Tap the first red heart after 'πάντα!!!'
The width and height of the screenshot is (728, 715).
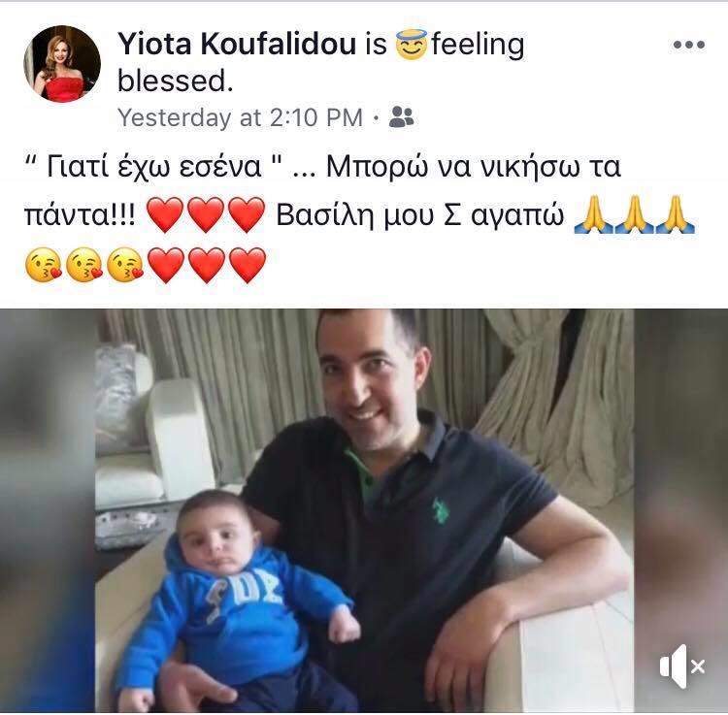[x=165, y=214]
